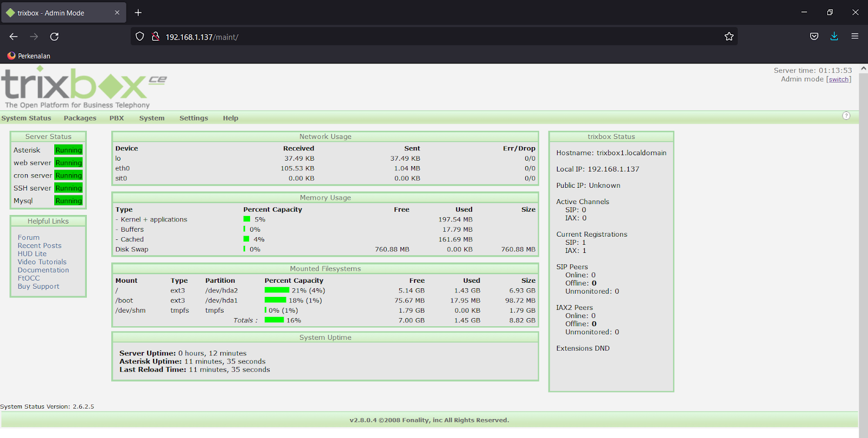Click the Totals capacity bar at 16%
Screen dimensions: 868x438
(274, 320)
